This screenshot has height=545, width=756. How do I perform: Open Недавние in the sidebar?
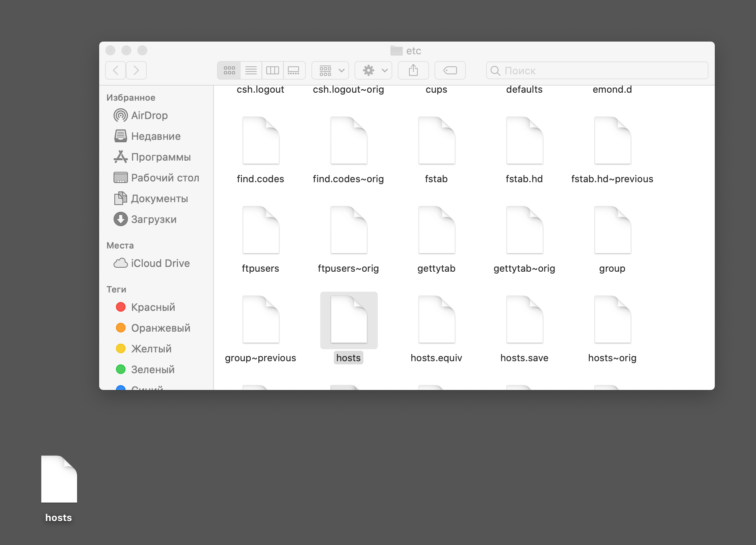[x=156, y=136]
